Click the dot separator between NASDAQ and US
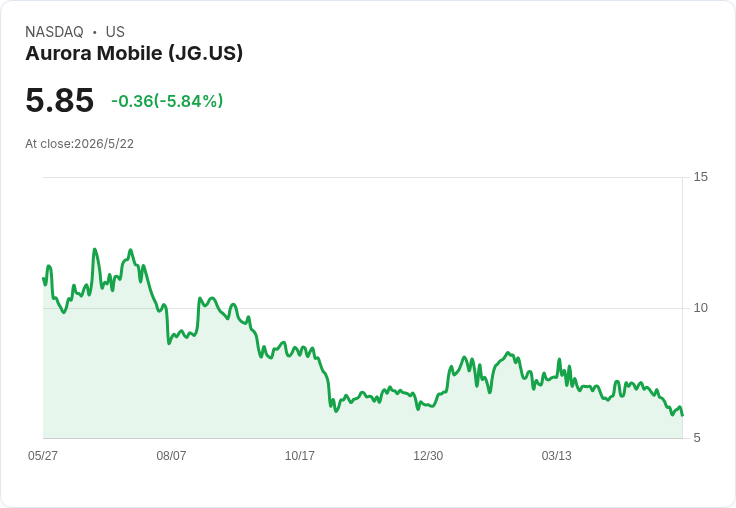The width and height of the screenshot is (736, 508). (x=95, y=32)
